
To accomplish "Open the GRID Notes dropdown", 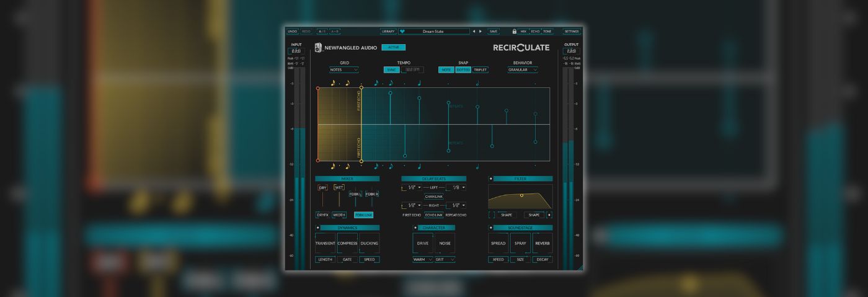I will [344, 70].
